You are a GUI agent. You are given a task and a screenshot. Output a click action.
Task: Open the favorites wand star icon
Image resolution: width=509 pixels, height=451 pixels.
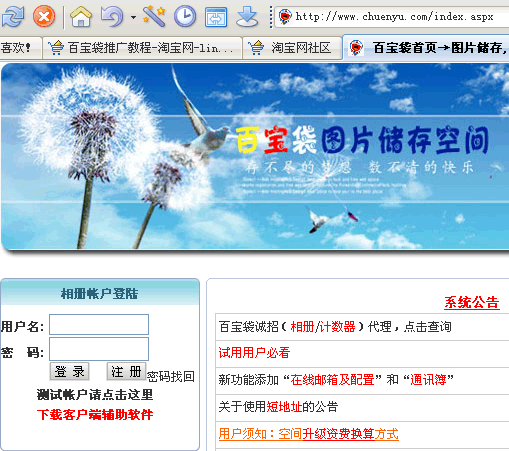click(x=154, y=16)
